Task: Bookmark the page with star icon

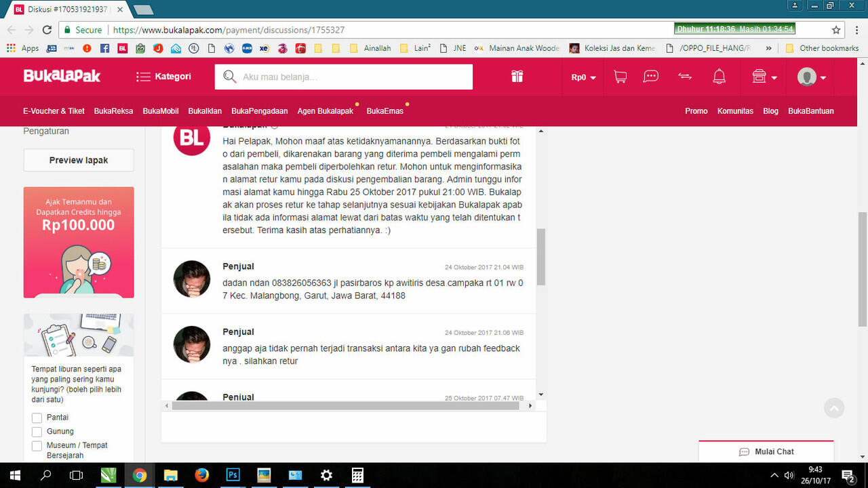Action: [836, 30]
